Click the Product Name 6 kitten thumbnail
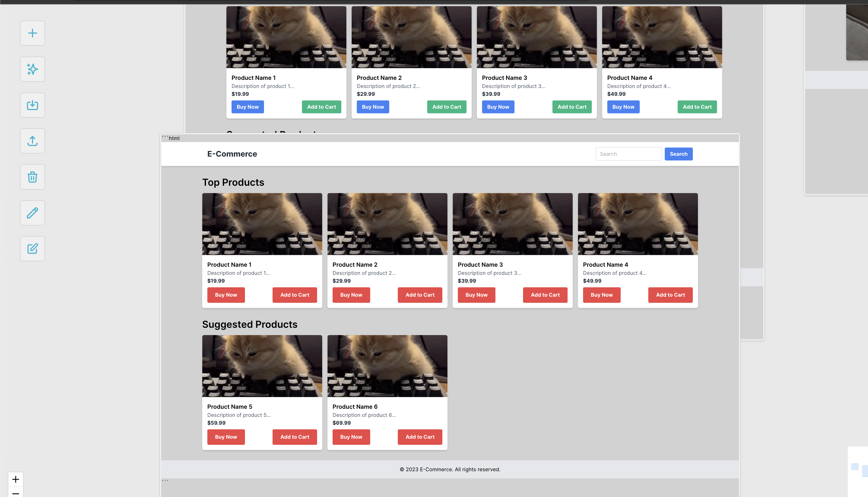This screenshot has height=497, width=868. pyautogui.click(x=387, y=366)
